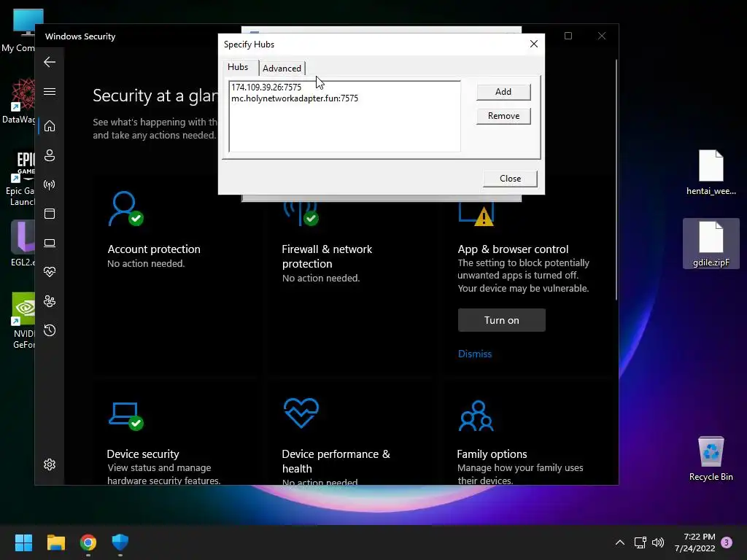Open Device performance & health sidebar icon
The image size is (747, 560).
tap(50, 272)
